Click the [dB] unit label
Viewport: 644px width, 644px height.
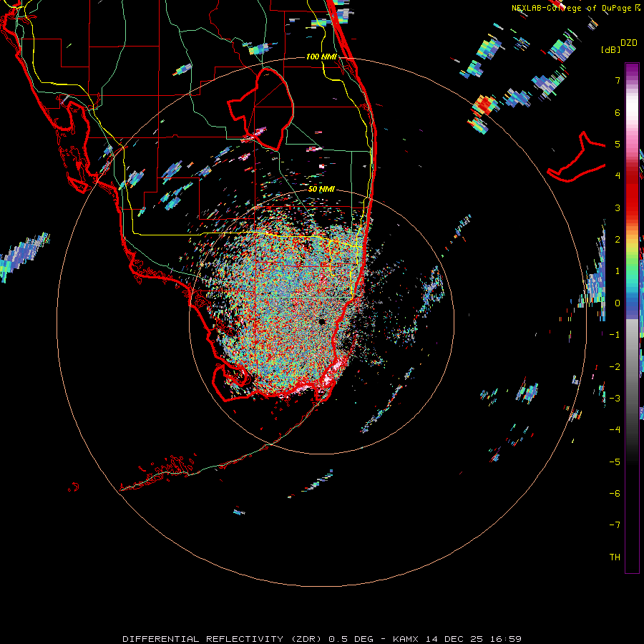tap(611, 49)
